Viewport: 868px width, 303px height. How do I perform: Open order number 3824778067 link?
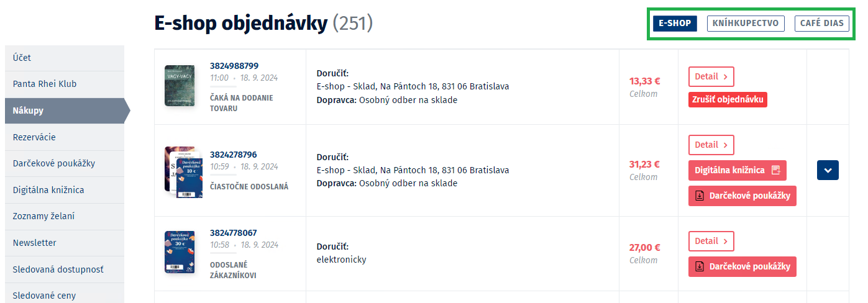click(x=233, y=233)
